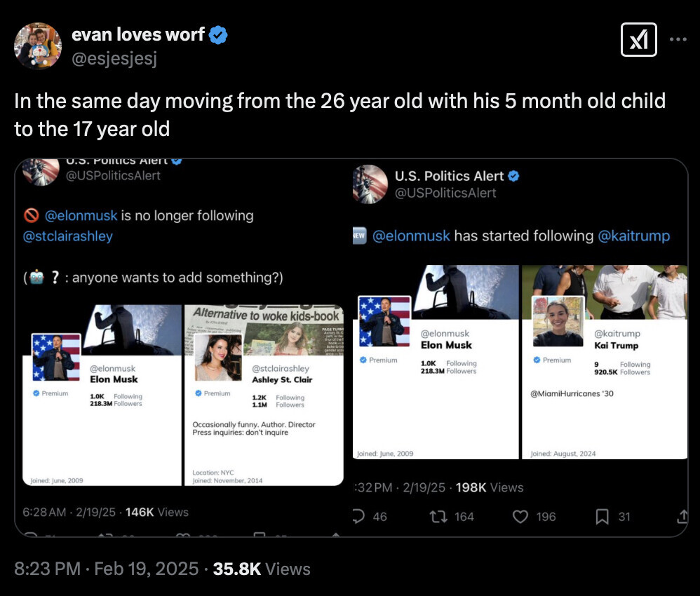The height and width of the screenshot is (596, 700).
Task: Click Ashley St. Clair's profile photo
Action: [219, 357]
